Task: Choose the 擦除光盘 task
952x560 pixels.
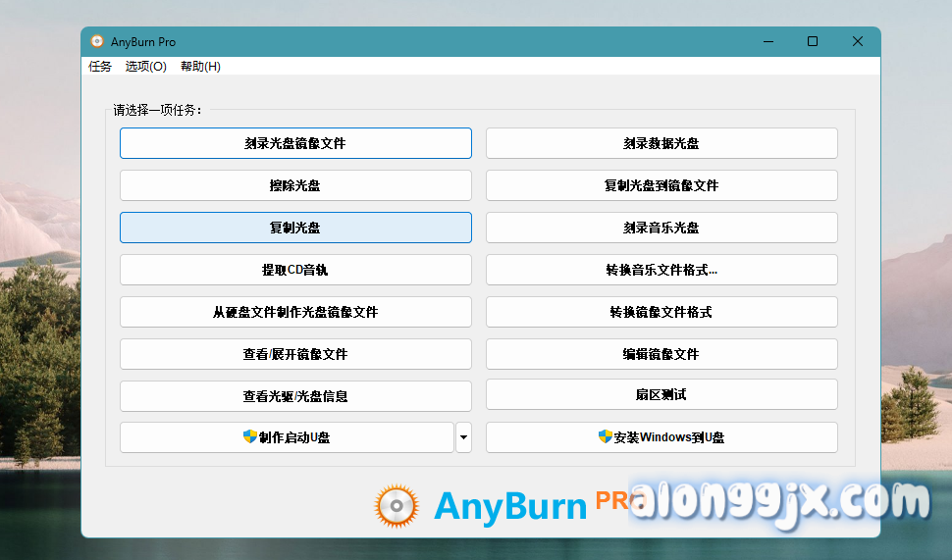Action: tap(295, 185)
